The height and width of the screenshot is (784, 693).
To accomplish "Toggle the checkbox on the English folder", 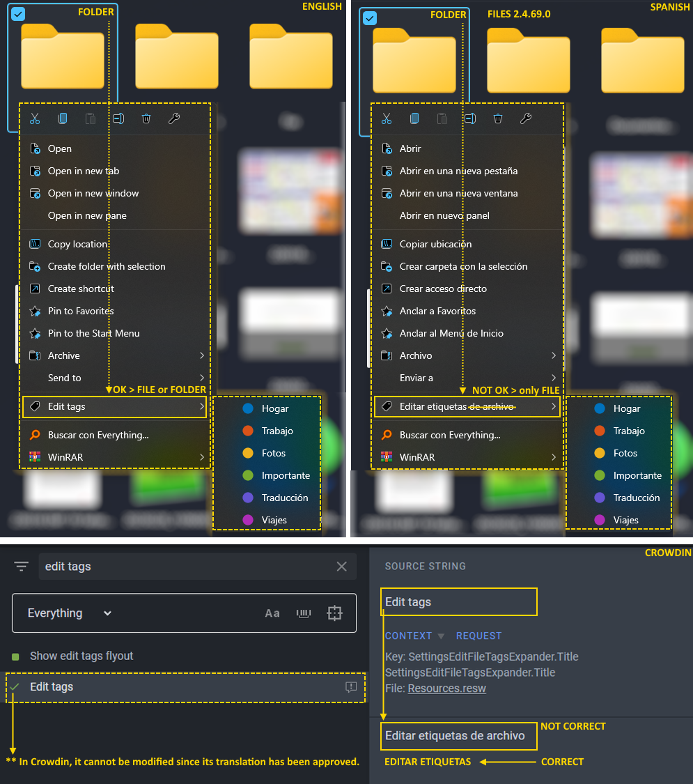I will coord(18,14).
